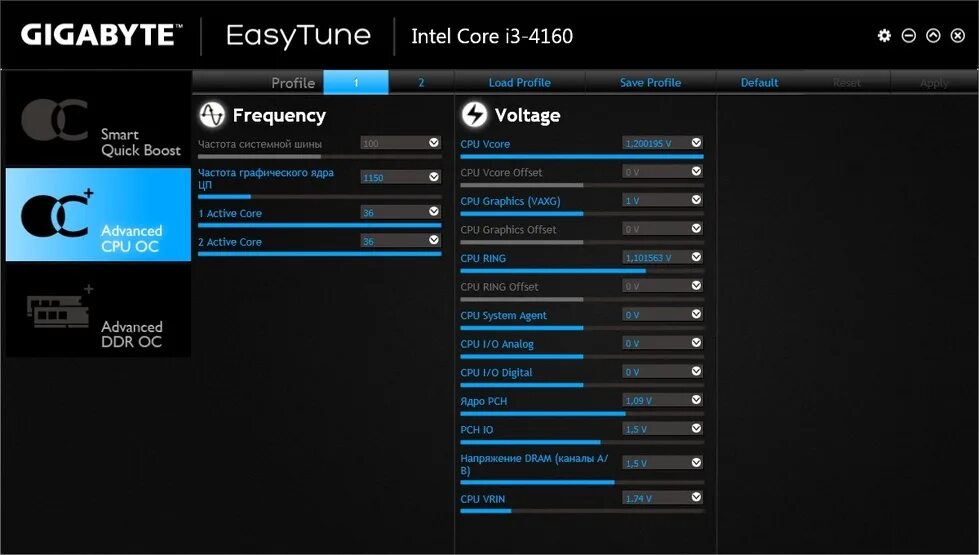979x555 pixels.
Task: Click the CPU VRIN slider bar
Action: pos(582,511)
